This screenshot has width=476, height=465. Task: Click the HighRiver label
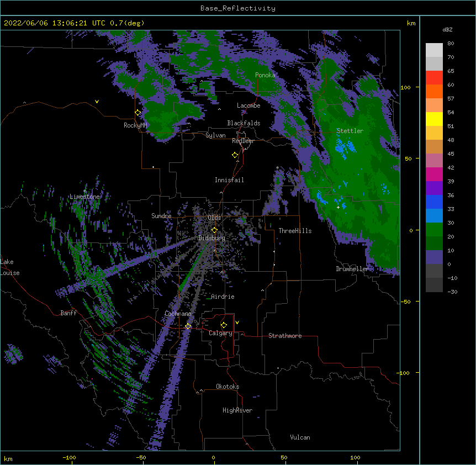(x=237, y=410)
